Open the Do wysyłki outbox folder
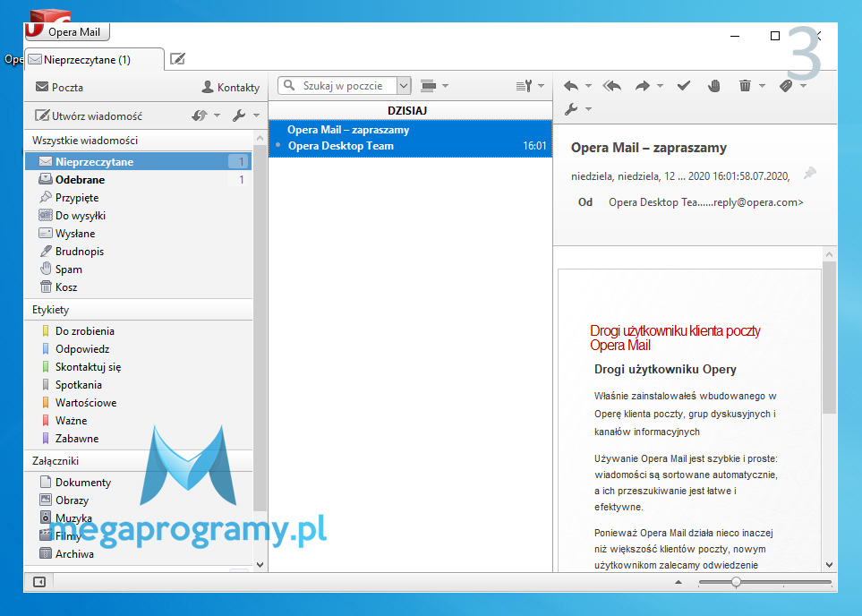The height and width of the screenshot is (616, 862). tap(139, 216)
